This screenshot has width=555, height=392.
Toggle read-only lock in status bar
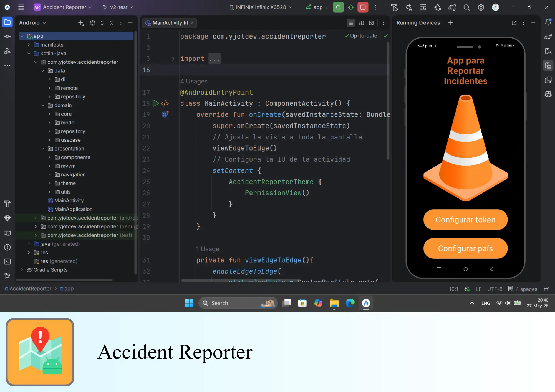(x=546, y=289)
